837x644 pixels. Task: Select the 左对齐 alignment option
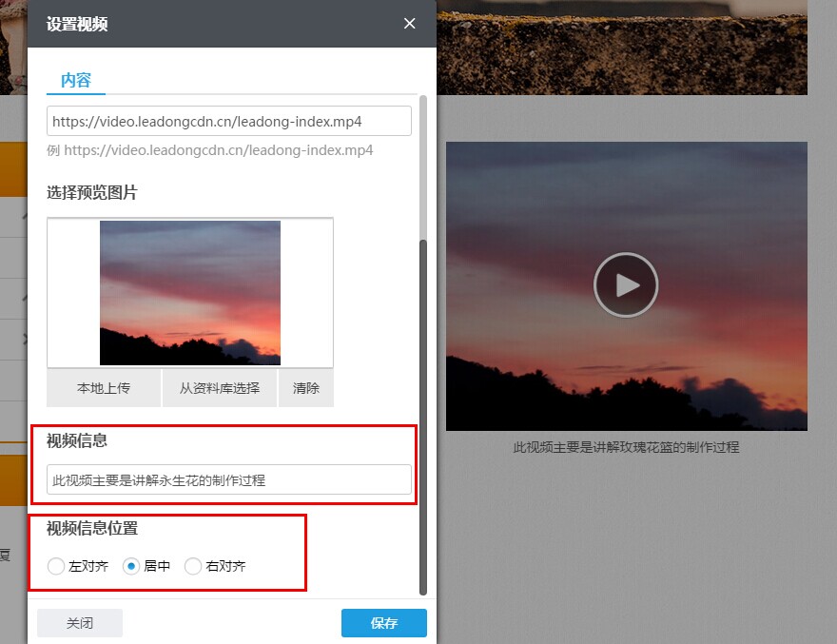56,566
